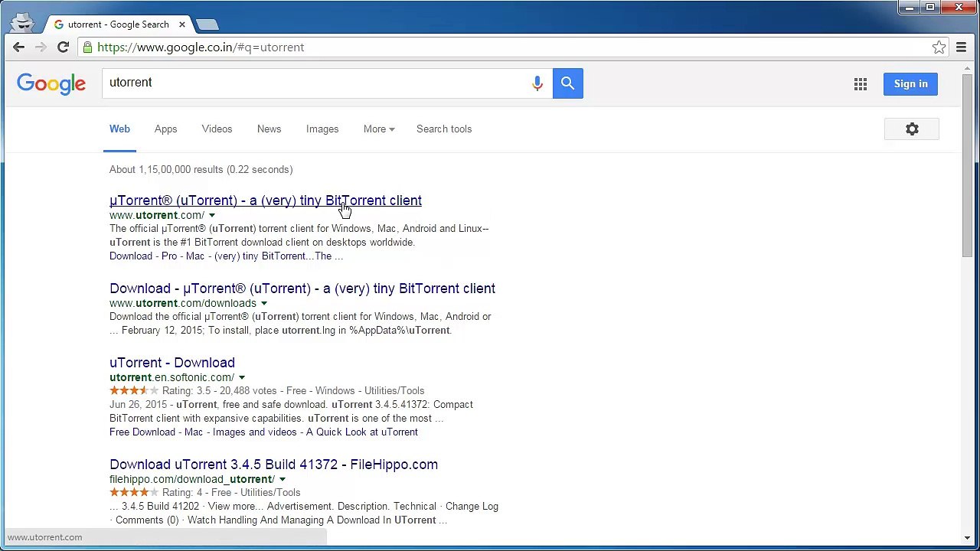Viewport: 980px width, 551px height.
Task: Click the green URL 'filehippo.com/download_utorrent/'
Action: pos(192,480)
